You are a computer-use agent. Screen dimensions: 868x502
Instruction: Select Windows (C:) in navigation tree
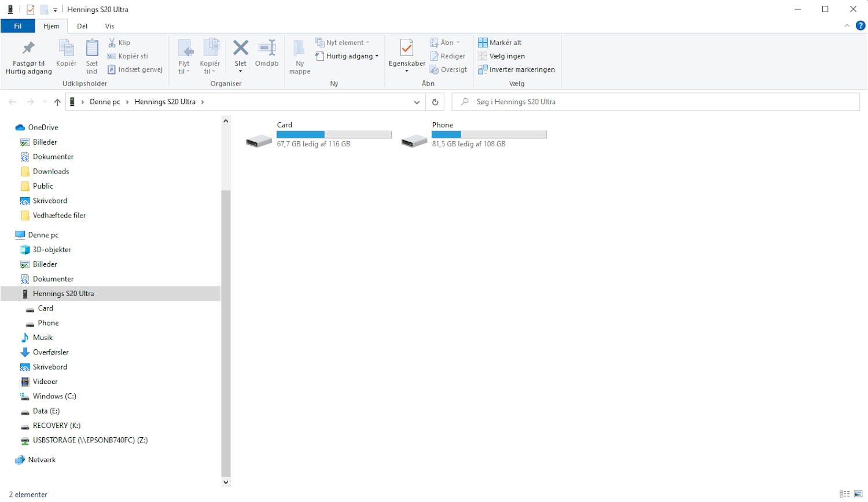pyautogui.click(x=54, y=396)
